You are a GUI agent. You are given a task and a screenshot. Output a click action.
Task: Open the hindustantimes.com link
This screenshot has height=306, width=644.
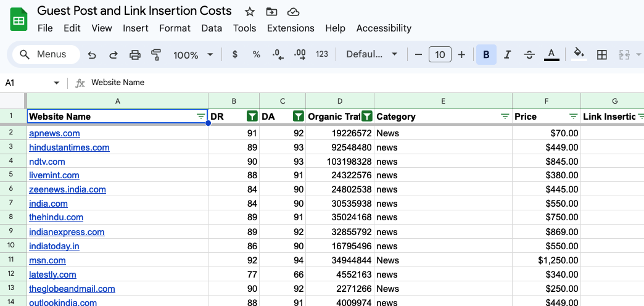(x=70, y=147)
